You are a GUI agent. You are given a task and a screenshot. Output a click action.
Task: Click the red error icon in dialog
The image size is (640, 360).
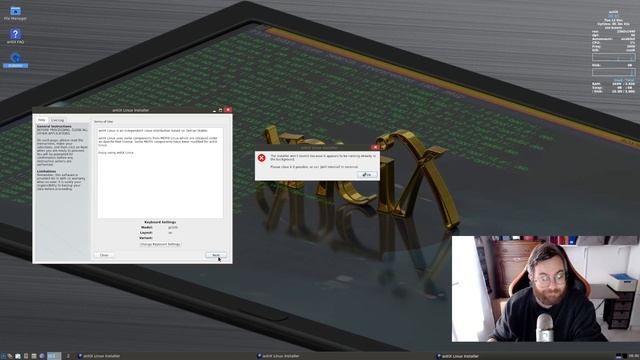[x=262, y=158]
